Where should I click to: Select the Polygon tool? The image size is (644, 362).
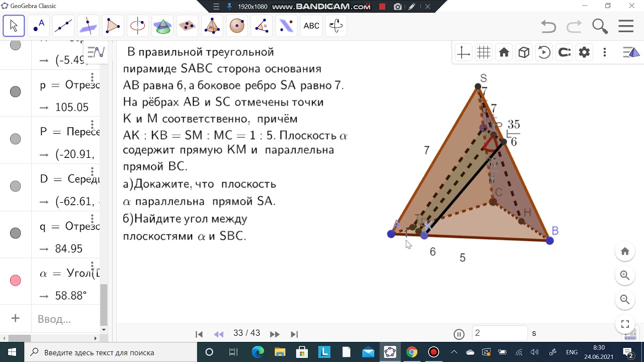pos(113,26)
